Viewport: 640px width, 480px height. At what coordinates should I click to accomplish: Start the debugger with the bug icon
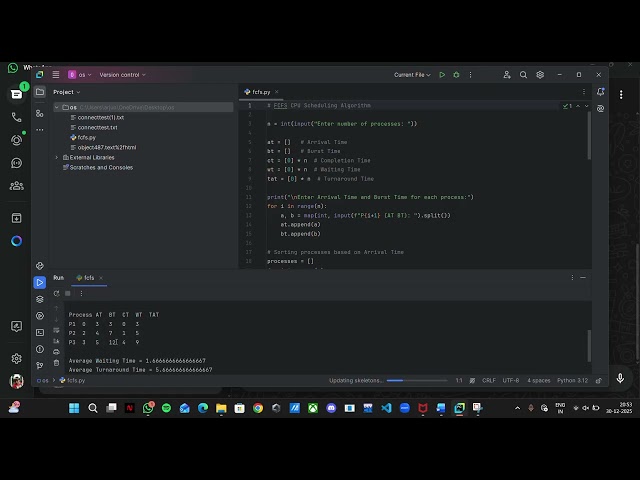pyautogui.click(x=456, y=75)
